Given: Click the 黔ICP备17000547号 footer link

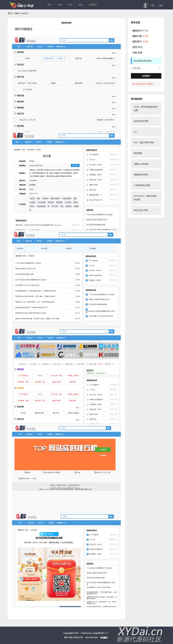Looking at the screenshot, I should [74, 637].
